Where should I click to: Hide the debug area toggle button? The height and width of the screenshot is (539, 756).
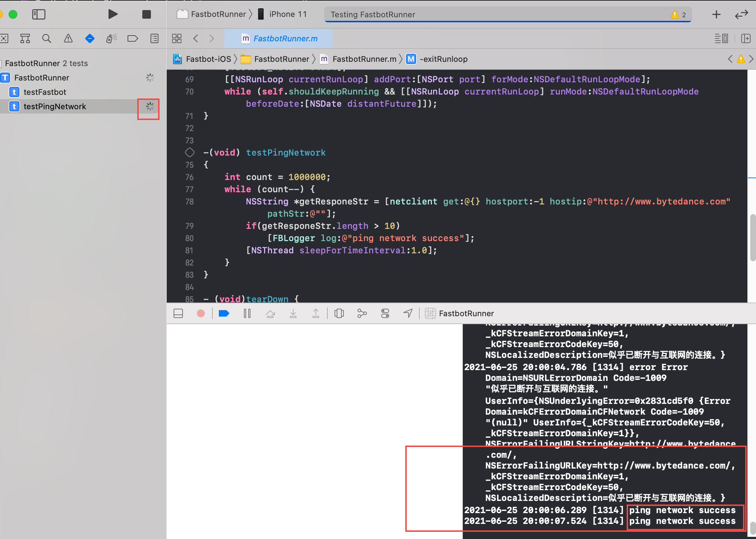coord(178,314)
